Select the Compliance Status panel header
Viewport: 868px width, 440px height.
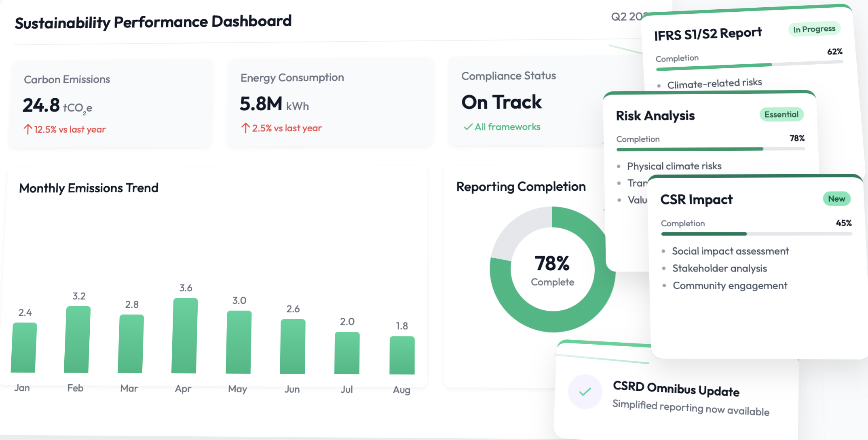click(509, 76)
